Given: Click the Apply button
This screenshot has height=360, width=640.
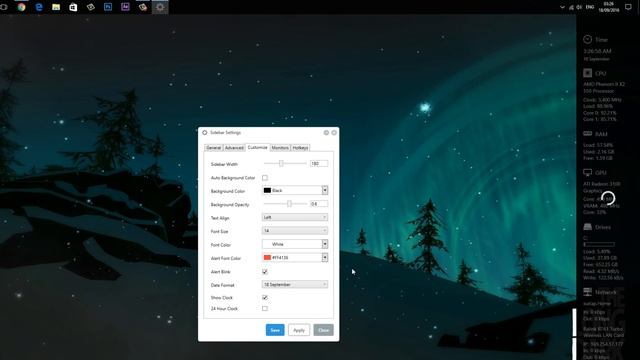Looking at the screenshot, I should pyautogui.click(x=299, y=330).
